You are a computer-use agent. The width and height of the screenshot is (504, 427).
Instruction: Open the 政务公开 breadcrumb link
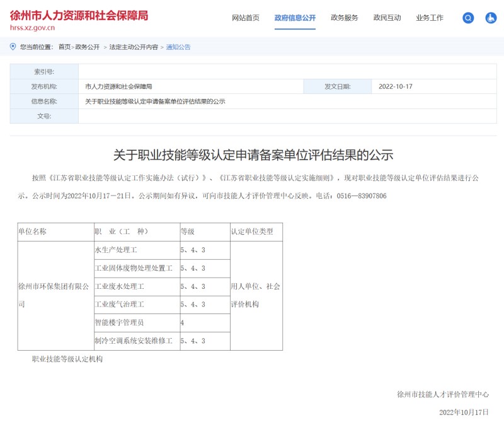[88, 47]
